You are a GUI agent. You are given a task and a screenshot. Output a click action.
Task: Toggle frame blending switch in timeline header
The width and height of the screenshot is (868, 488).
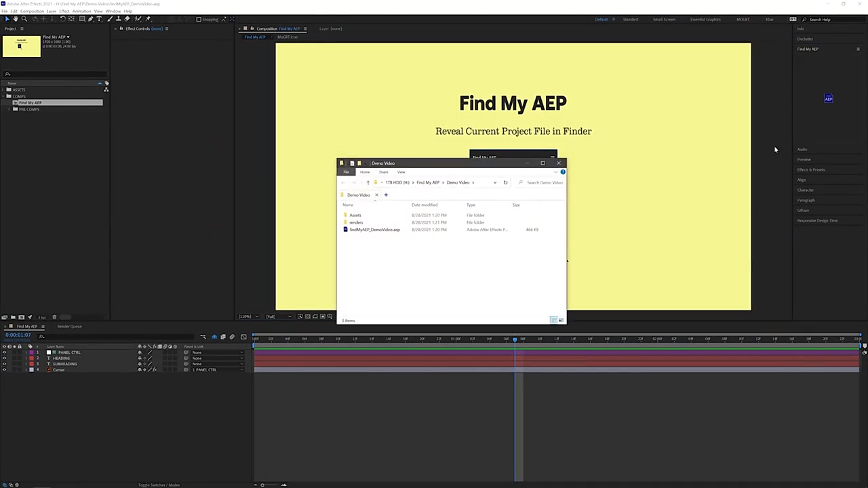(x=223, y=337)
